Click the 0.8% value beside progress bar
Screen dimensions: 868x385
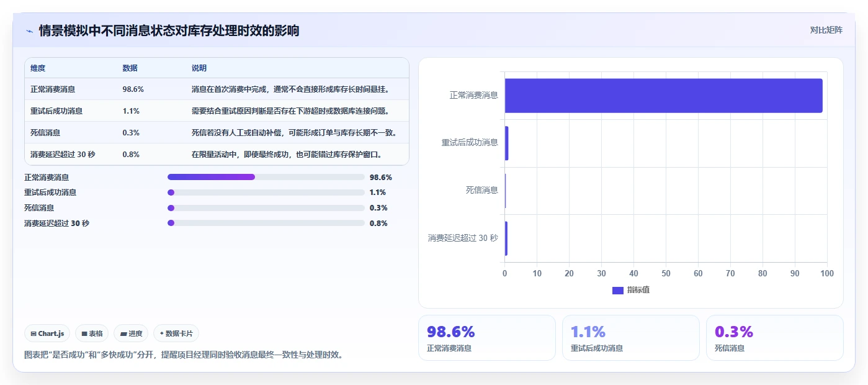click(378, 224)
